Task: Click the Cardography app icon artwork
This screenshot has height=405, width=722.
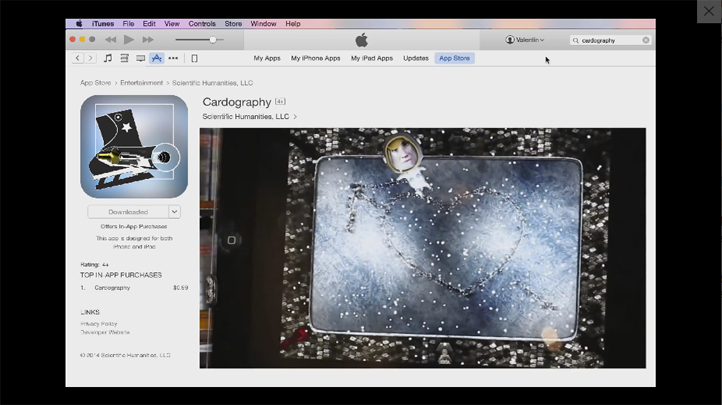Action: click(134, 146)
